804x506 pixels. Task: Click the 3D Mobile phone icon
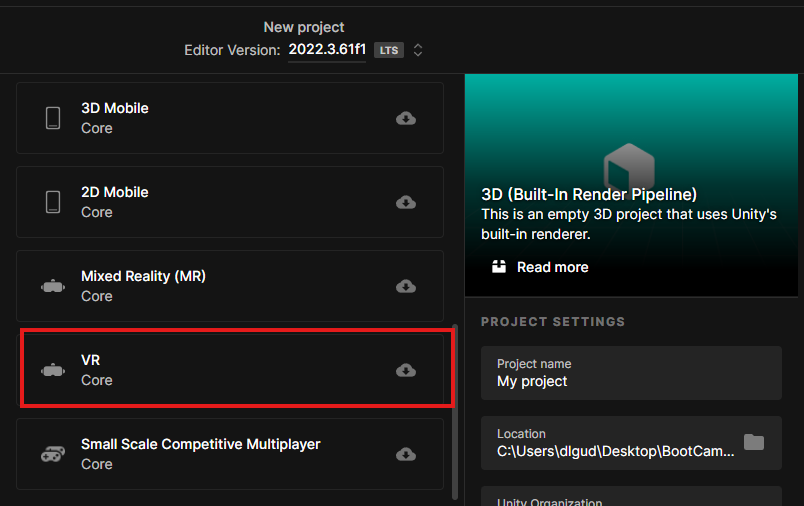pyautogui.click(x=53, y=118)
